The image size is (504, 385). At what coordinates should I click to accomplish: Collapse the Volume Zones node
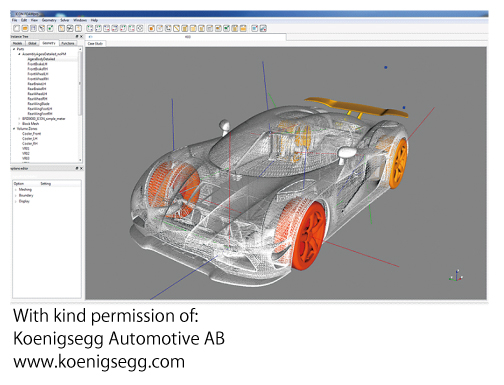[14, 129]
